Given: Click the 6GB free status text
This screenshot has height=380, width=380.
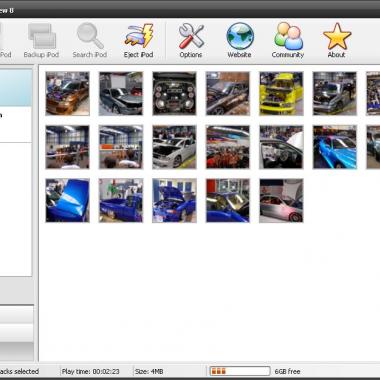Looking at the screenshot, I should tap(287, 371).
